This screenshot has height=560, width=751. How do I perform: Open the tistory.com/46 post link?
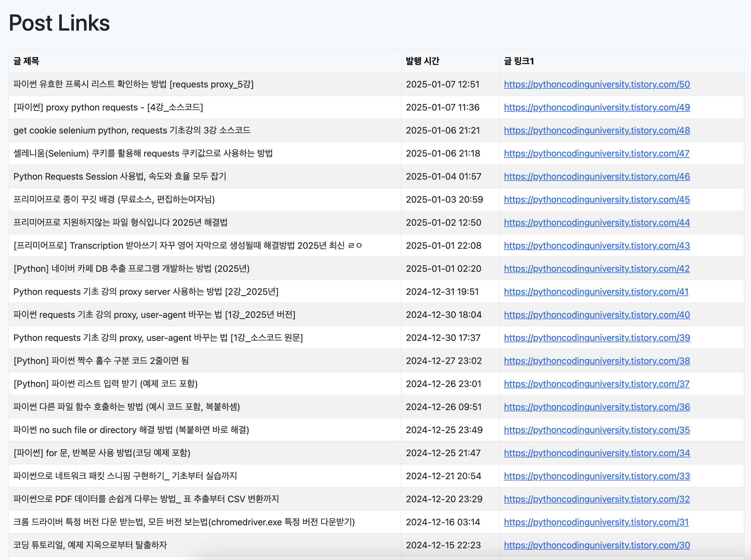coord(596,176)
